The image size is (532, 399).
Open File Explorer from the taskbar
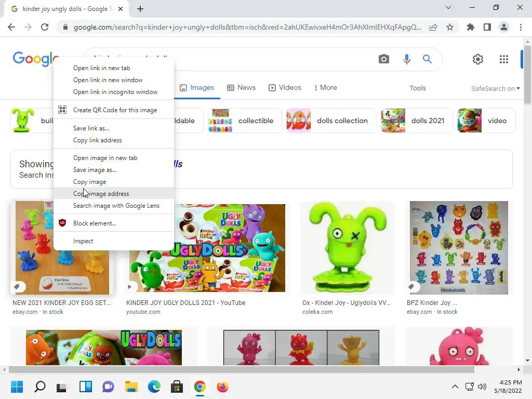point(131,387)
